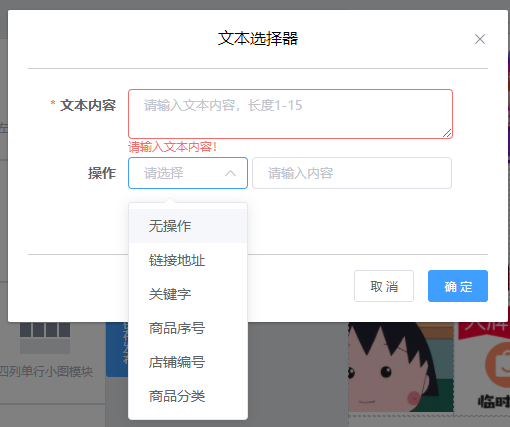Collapse dropdown using the chevron-up arrow
This screenshot has width=510, height=427.
(x=230, y=173)
